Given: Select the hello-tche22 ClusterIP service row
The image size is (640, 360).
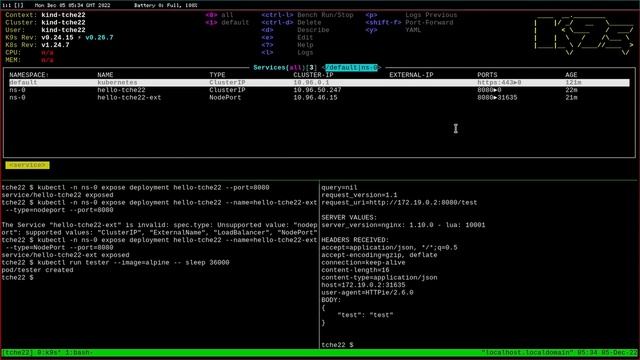Looking at the screenshot, I should coord(319,90).
